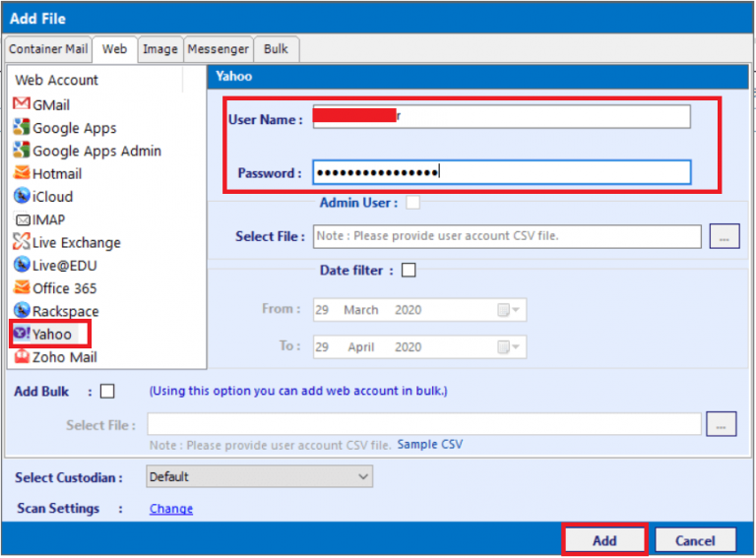Screen dimensions: 756x558
Task: Click the Office 365 icon
Action: [22, 287]
